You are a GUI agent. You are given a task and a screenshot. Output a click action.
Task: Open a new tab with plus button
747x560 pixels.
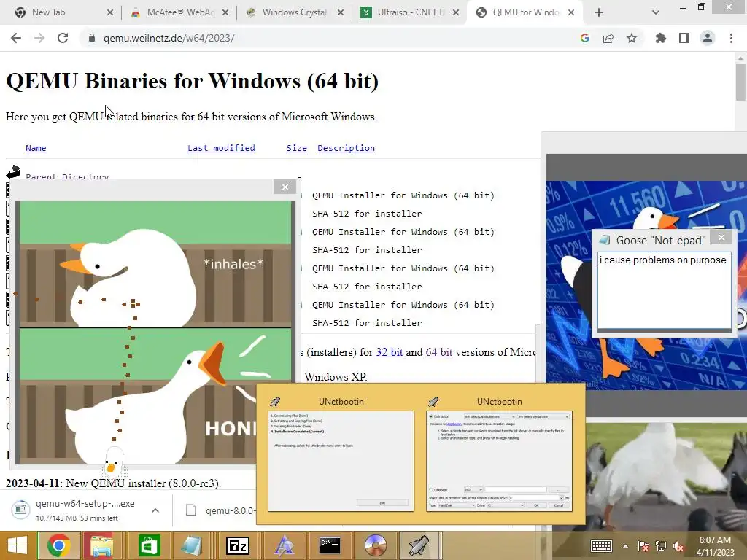[x=599, y=12]
